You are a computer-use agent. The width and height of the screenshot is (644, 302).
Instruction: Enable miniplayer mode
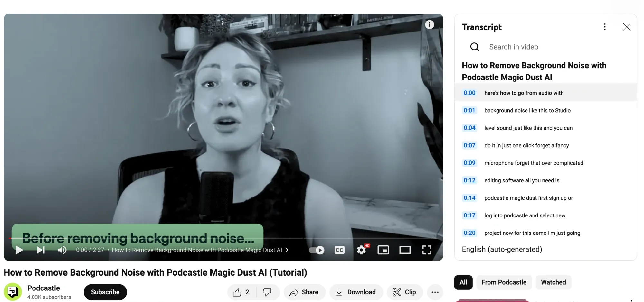(x=383, y=250)
